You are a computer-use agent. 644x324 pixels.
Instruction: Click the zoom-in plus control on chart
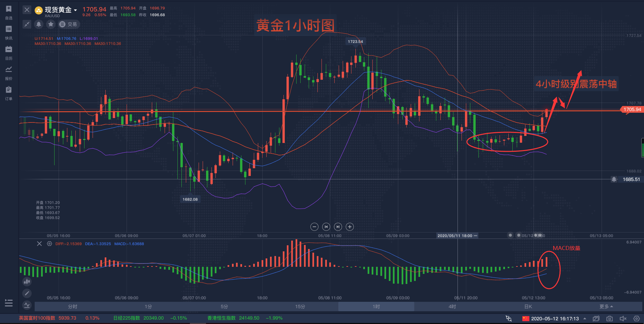click(350, 227)
